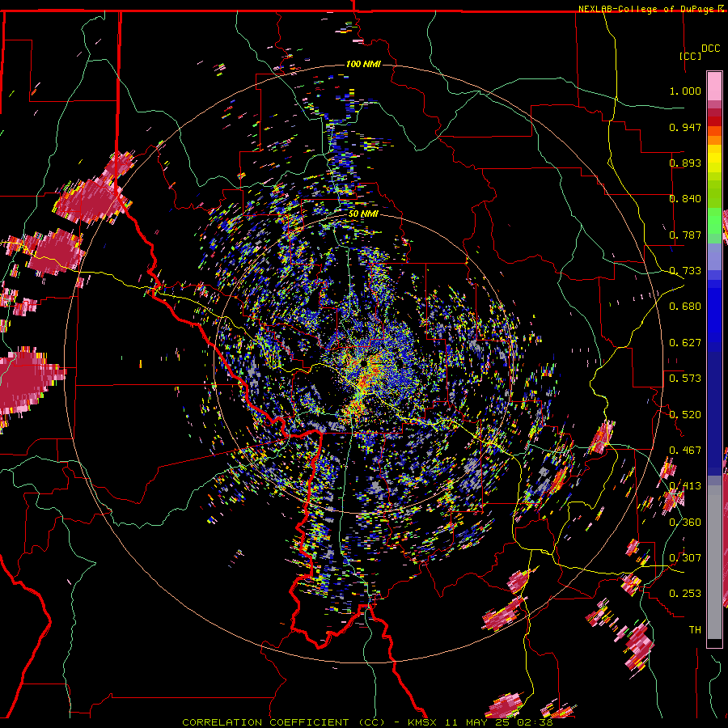This screenshot has width=728, height=728.
Task: Select the 0.840 legend value
Action: click(x=685, y=199)
